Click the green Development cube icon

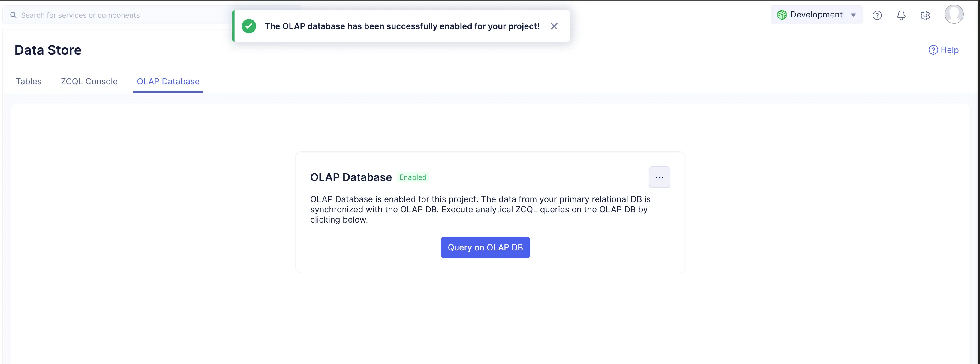click(782, 15)
